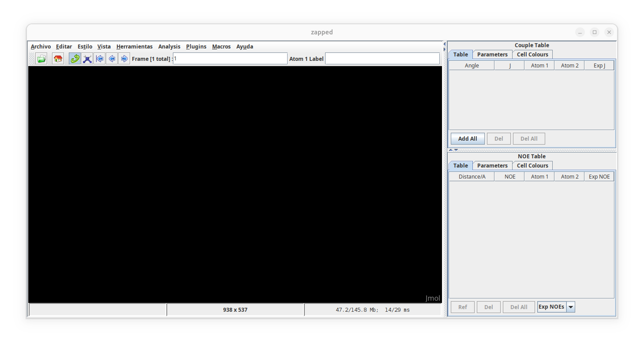The height and width of the screenshot is (347, 644).
Task: Click the Atom 1 Label input field
Action: tap(382, 59)
